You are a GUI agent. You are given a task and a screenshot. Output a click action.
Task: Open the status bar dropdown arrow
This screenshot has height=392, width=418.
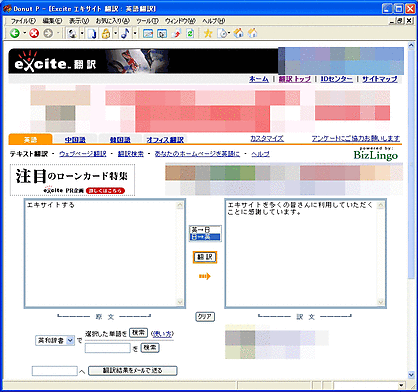pyautogui.click(x=401, y=385)
